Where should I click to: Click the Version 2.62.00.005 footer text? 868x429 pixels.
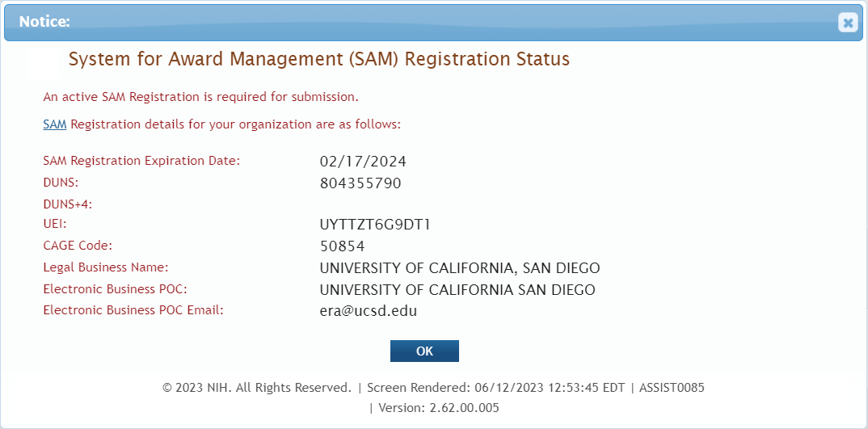click(x=434, y=408)
